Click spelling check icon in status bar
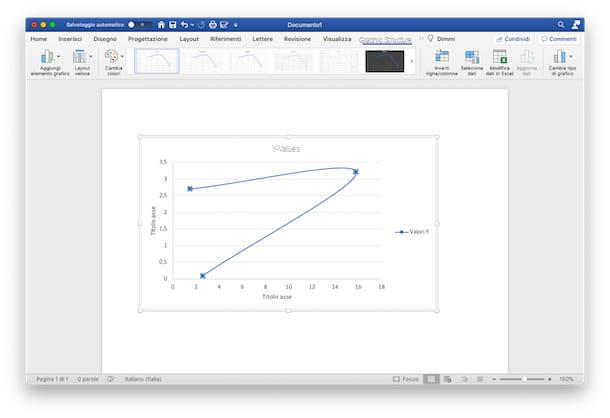Screen dimensions: 610x418 pyautogui.click(x=111, y=379)
